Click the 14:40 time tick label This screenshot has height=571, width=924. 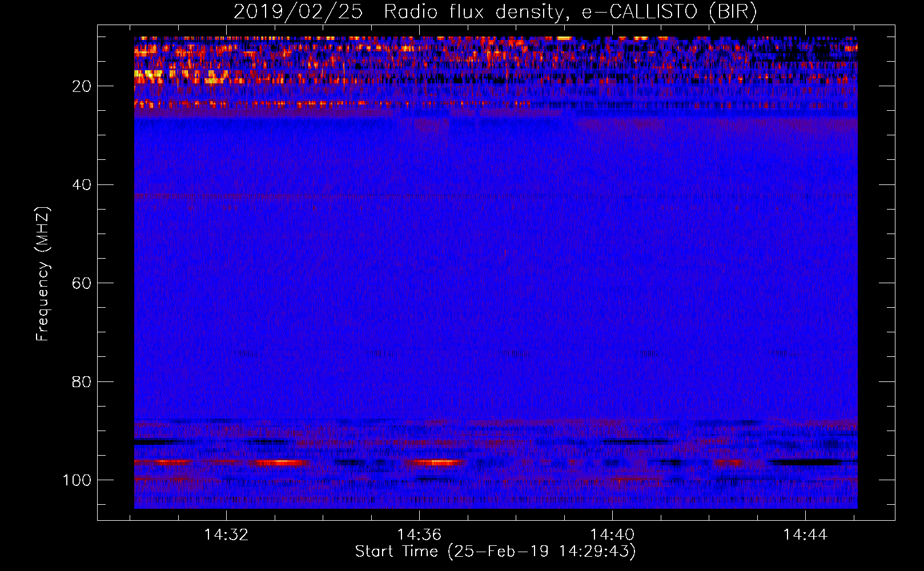click(612, 535)
